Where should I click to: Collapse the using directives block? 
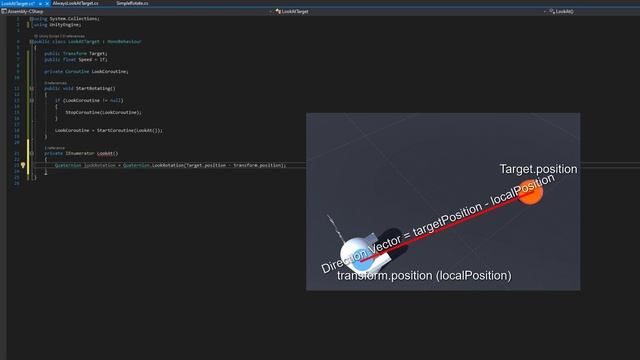[x=31, y=19]
